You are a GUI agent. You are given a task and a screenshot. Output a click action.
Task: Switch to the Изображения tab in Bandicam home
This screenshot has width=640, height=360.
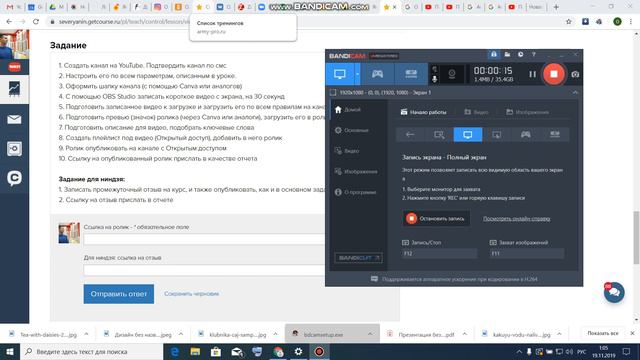point(527,112)
